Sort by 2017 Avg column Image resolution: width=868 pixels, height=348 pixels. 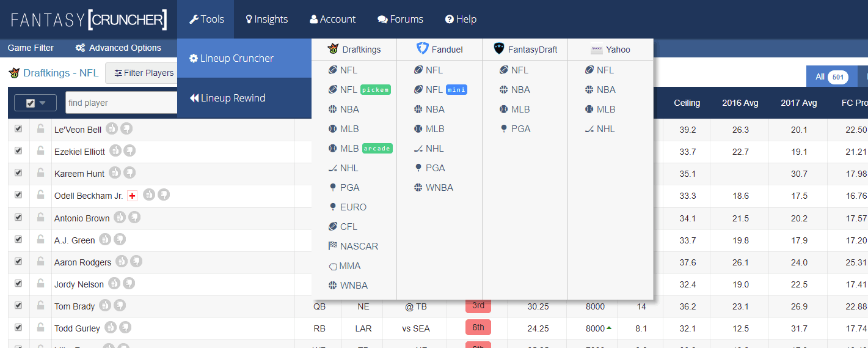(798, 103)
